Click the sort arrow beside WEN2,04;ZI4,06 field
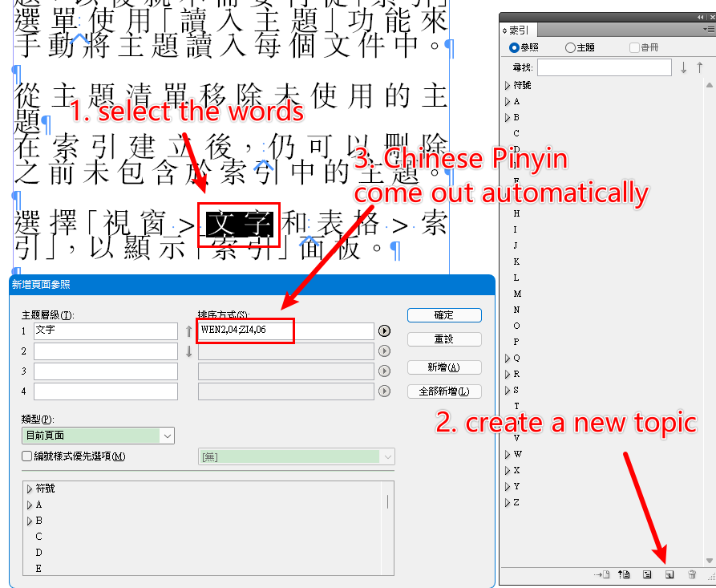The height and width of the screenshot is (588, 716). [x=384, y=330]
